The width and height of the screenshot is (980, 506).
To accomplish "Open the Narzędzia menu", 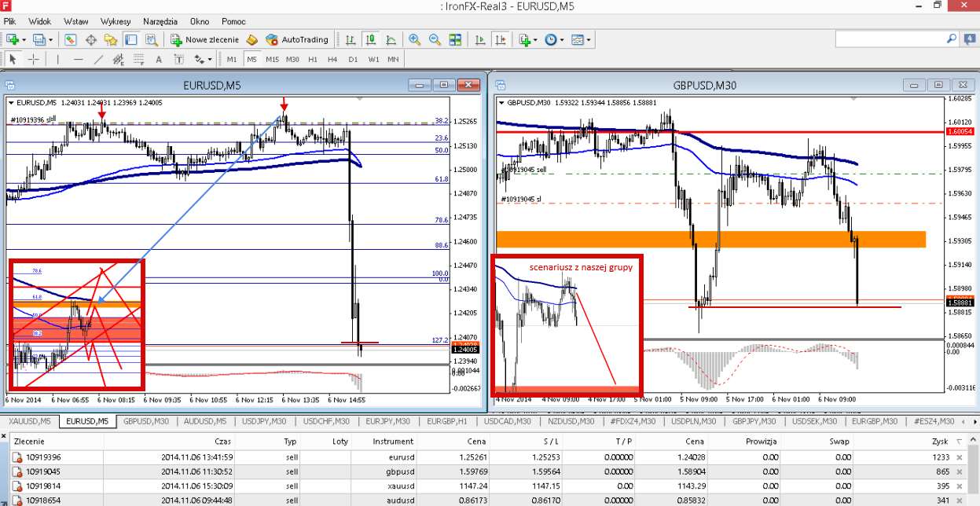I will click(160, 21).
